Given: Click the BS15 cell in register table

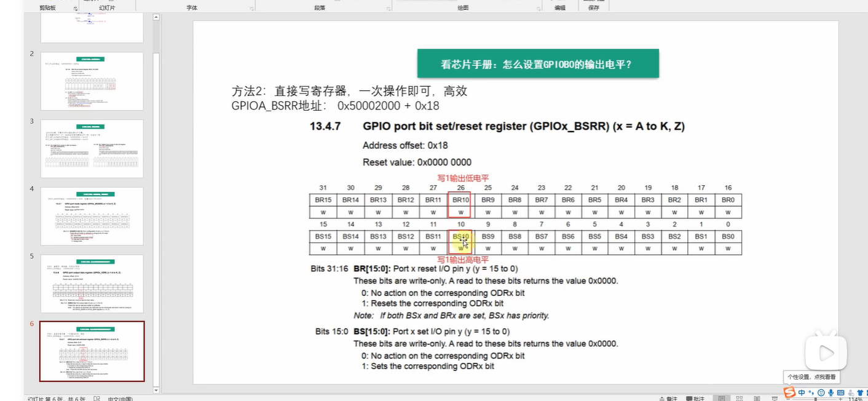Looking at the screenshot, I should tap(323, 237).
